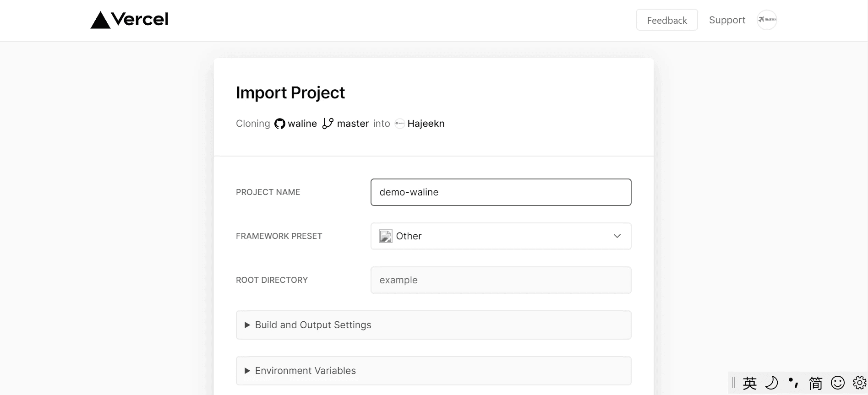Click the GitHub octocat icon beside waline
Screen dimensions: 868x395
(x=279, y=124)
